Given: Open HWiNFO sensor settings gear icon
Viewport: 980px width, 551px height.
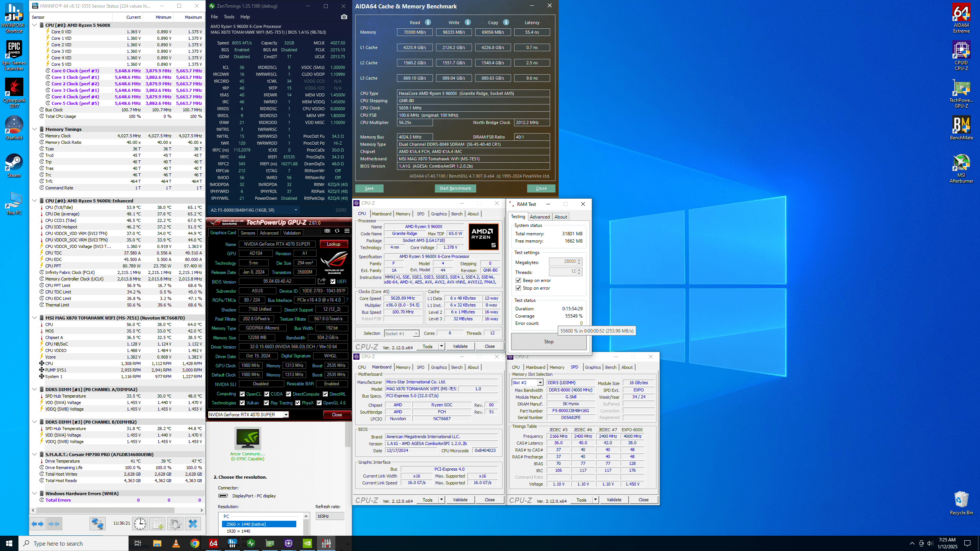Looking at the screenshot, I should pos(175,524).
